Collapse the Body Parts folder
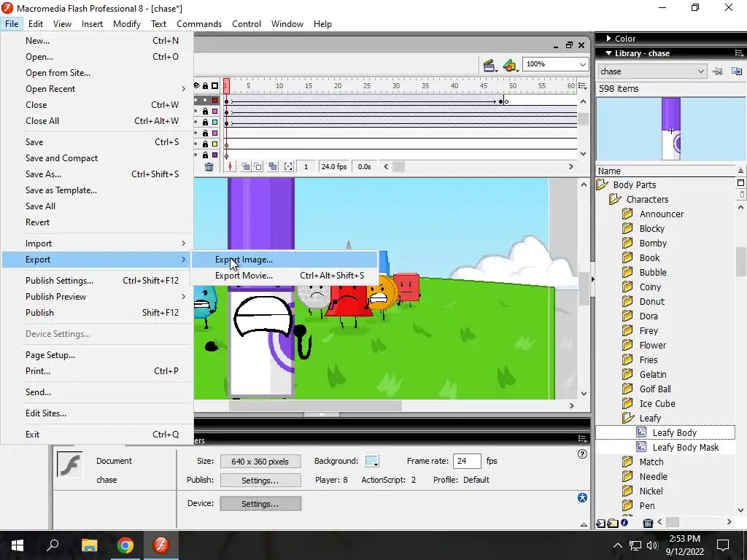The height and width of the screenshot is (560, 747). tap(603, 184)
